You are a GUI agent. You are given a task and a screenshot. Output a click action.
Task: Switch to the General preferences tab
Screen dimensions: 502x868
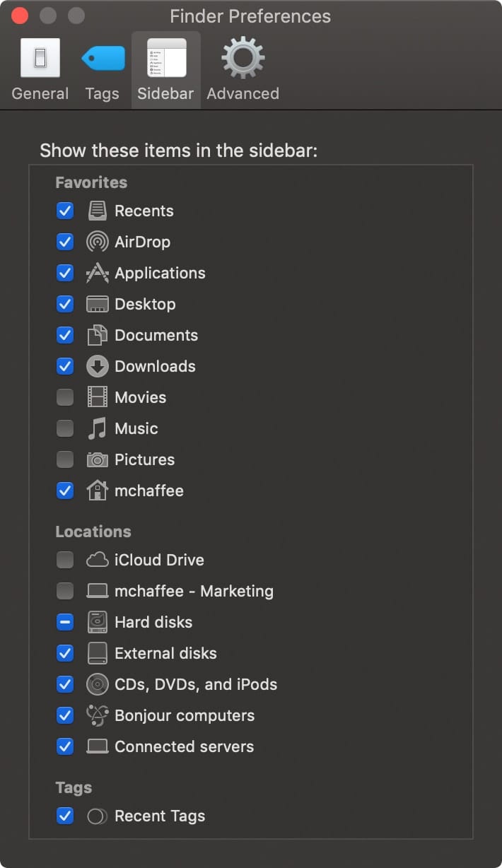point(40,70)
